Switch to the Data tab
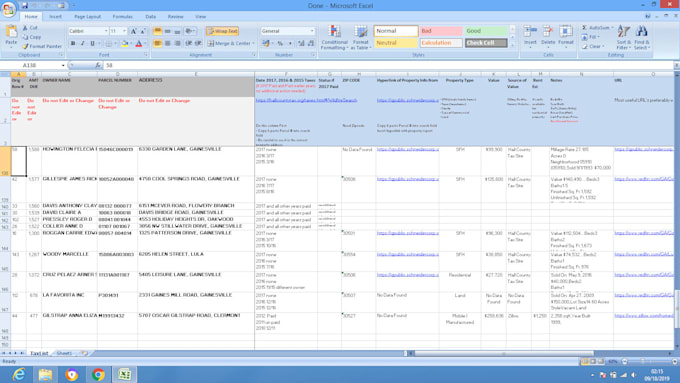 (x=150, y=16)
